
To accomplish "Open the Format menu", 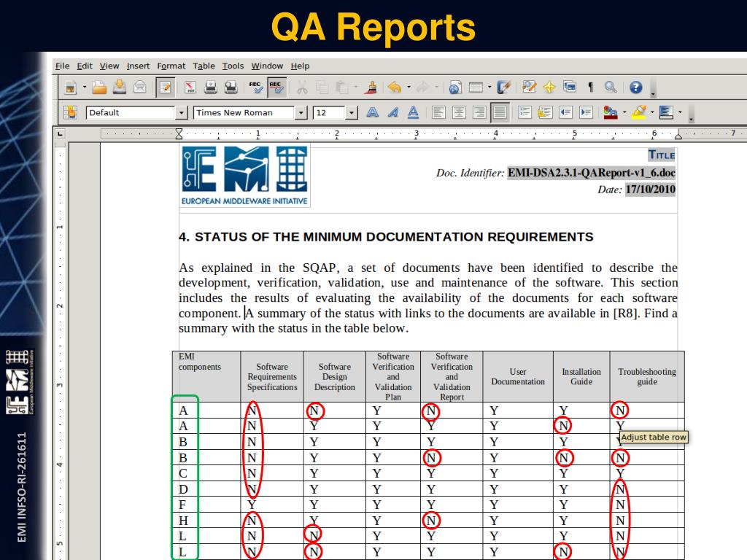I will coord(171,66).
